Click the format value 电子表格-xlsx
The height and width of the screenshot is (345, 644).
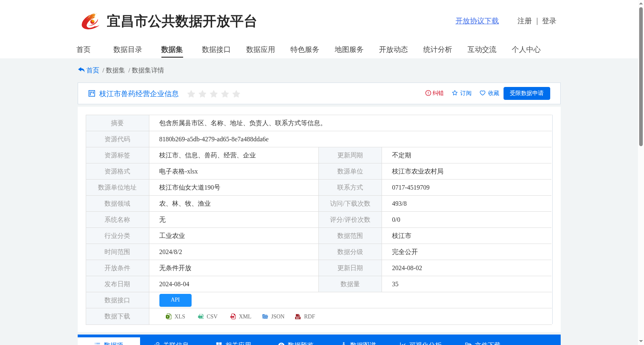(178, 171)
